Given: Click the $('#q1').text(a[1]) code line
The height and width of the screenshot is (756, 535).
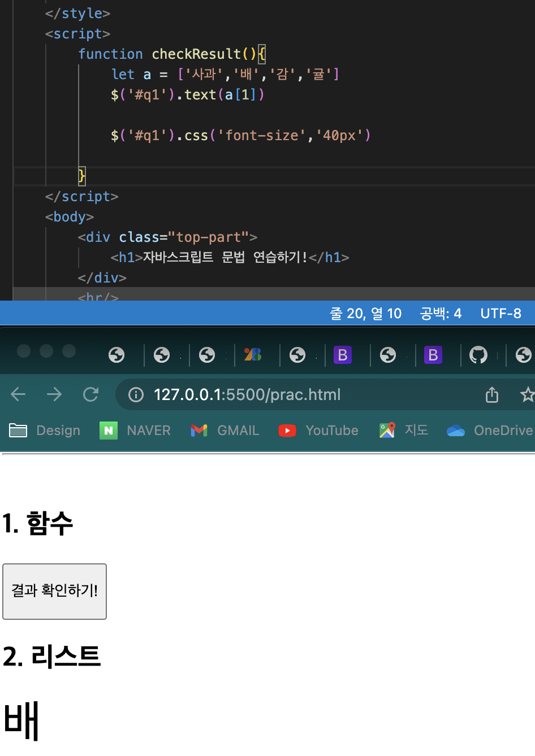Looking at the screenshot, I should (188, 95).
